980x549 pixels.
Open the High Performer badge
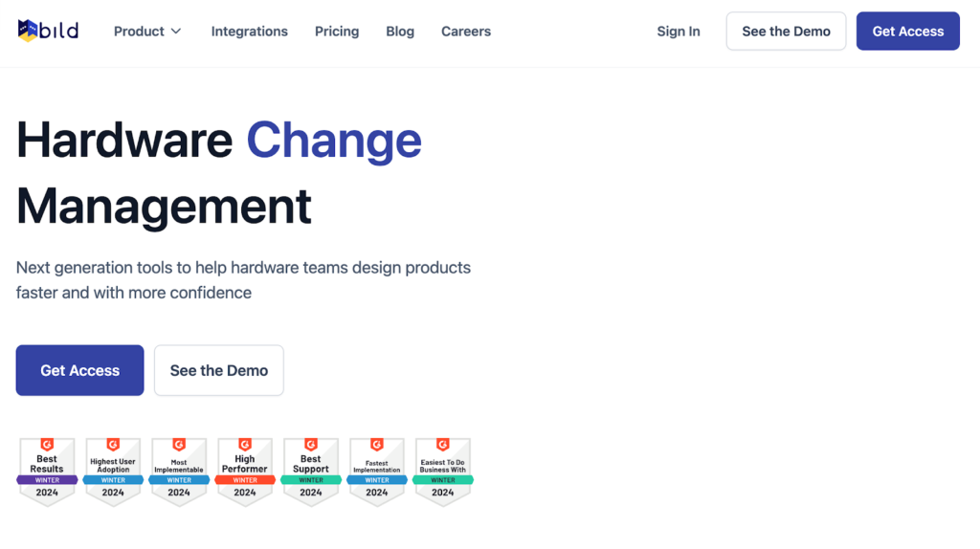pos(245,471)
